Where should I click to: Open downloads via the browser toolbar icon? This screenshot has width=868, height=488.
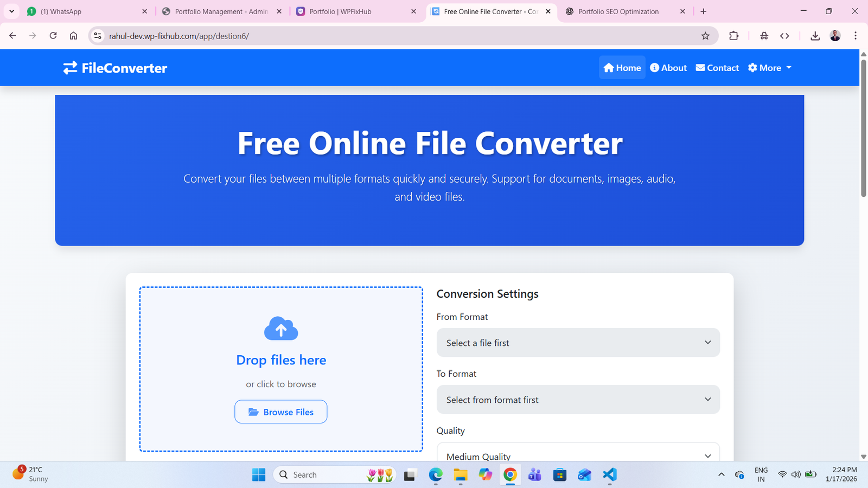pos(815,36)
